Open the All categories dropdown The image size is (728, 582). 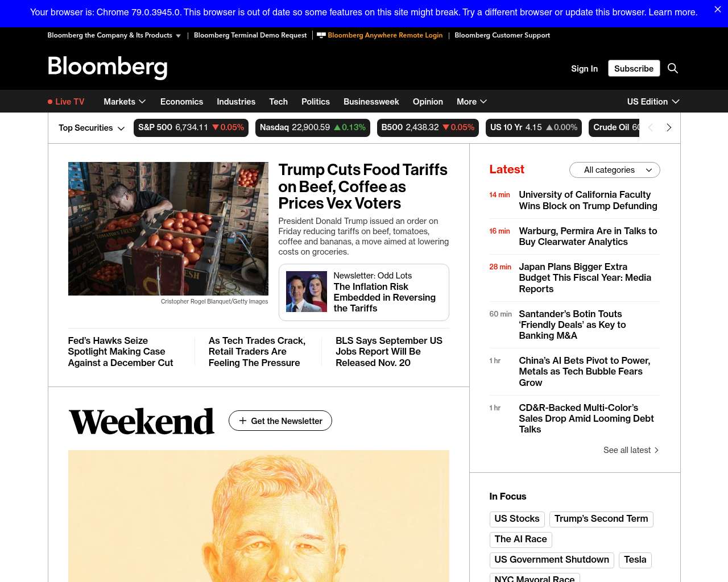point(615,170)
